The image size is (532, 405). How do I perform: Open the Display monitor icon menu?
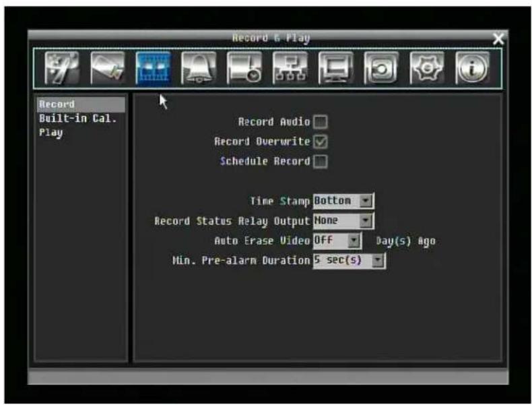pos(335,68)
